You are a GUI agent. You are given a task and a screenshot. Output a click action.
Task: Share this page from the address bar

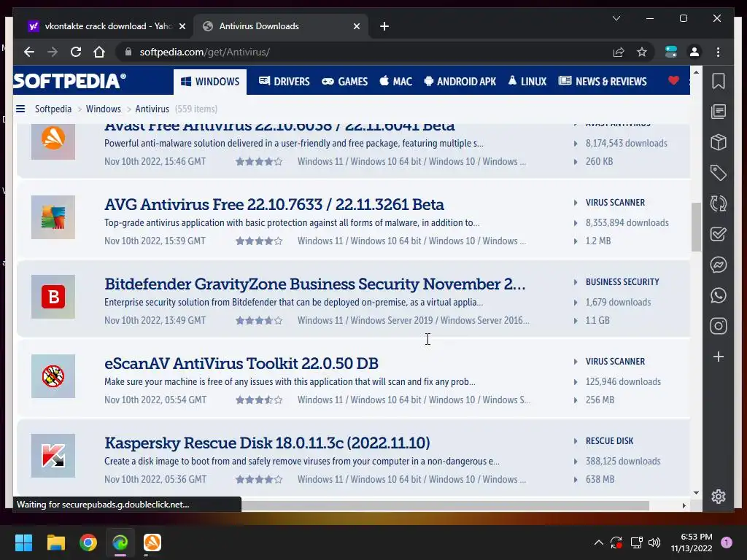(x=619, y=52)
